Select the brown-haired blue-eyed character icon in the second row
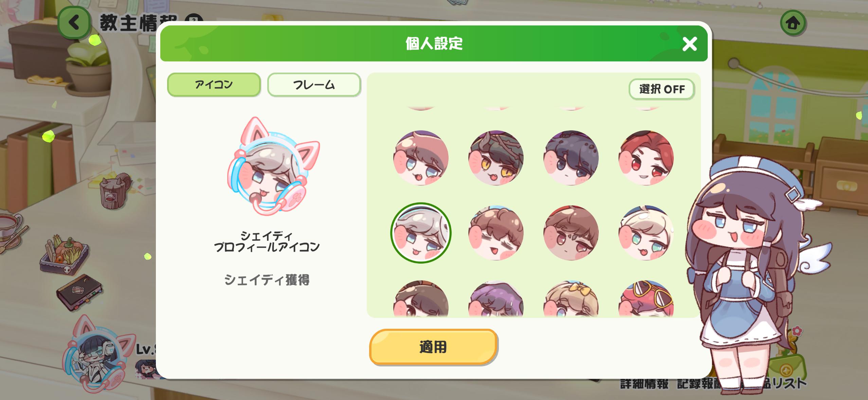The height and width of the screenshot is (400, 868). point(421,158)
